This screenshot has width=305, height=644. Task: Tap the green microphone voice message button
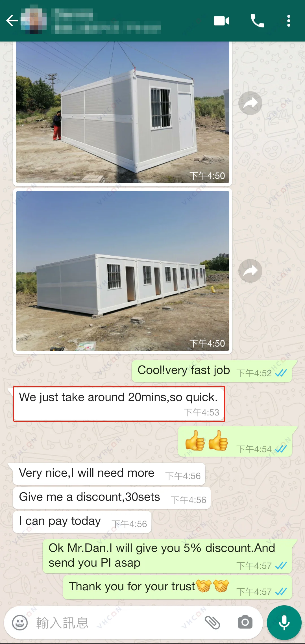pyautogui.click(x=284, y=623)
